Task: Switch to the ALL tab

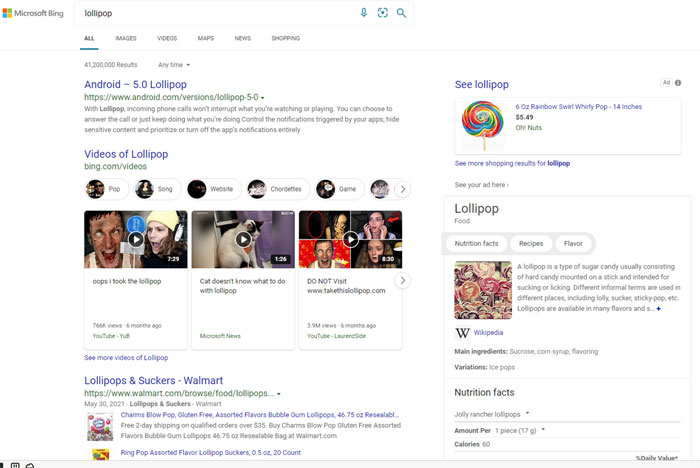Action: point(89,38)
